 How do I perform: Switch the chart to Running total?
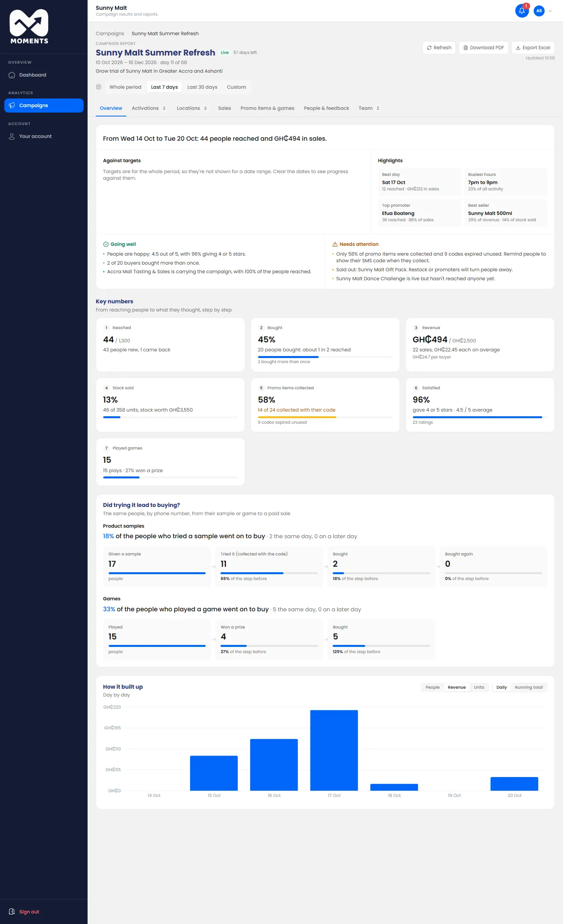pos(529,687)
